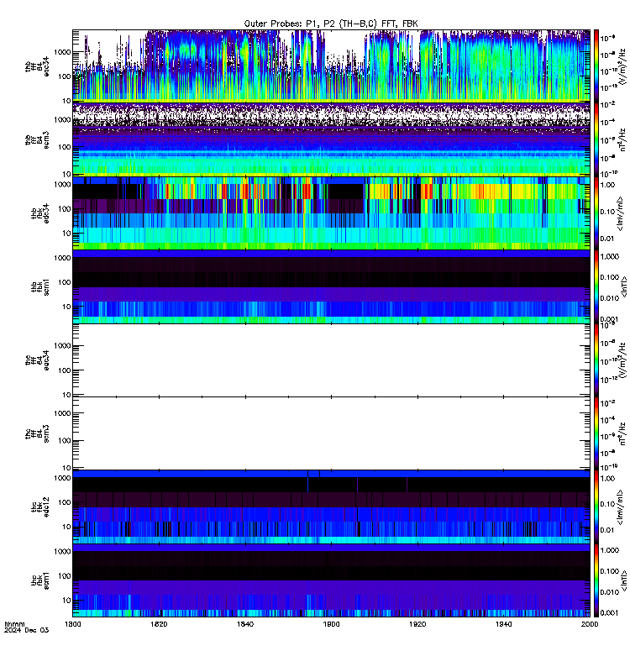Click the '0.010' value on thc scm1 color bar

pos(610,592)
